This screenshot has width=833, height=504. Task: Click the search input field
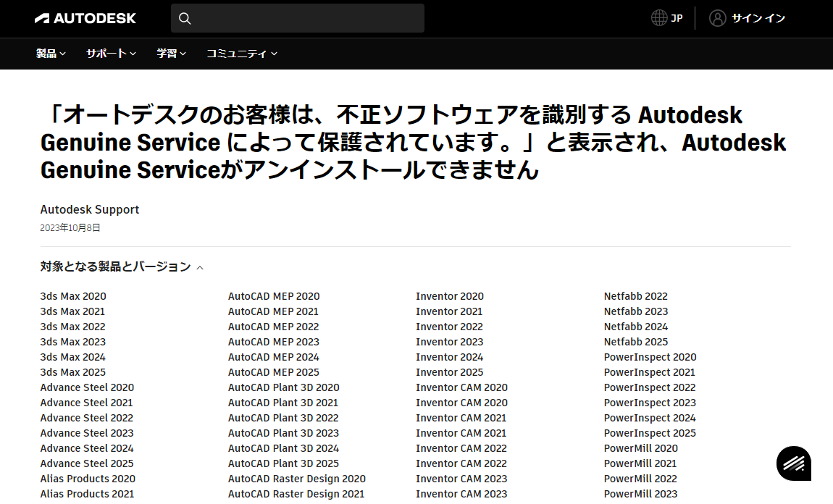coord(298,19)
